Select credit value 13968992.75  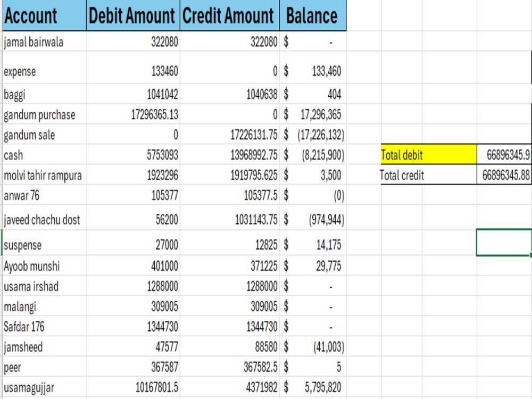pyautogui.click(x=230, y=155)
